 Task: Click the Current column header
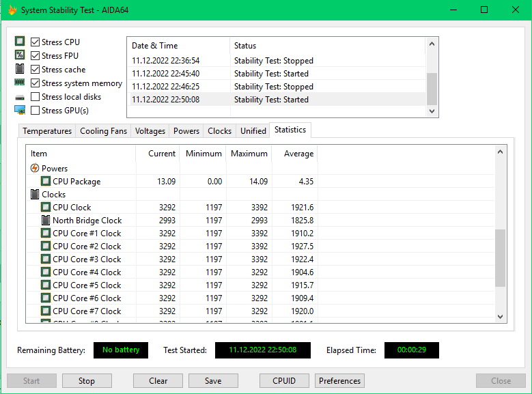coord(158,154)
